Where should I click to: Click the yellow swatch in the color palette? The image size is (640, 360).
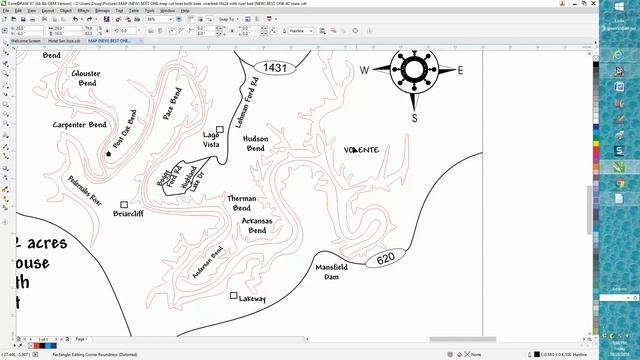pos(596,144)
